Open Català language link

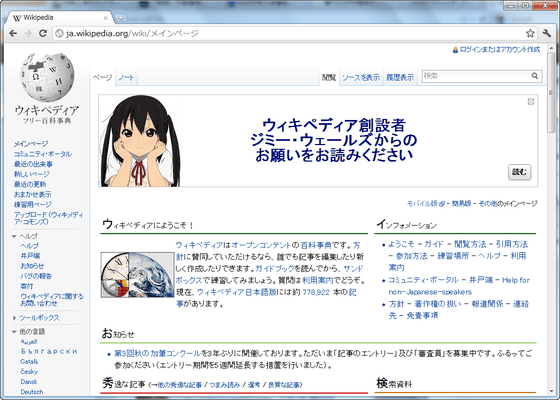coord(29,361)
